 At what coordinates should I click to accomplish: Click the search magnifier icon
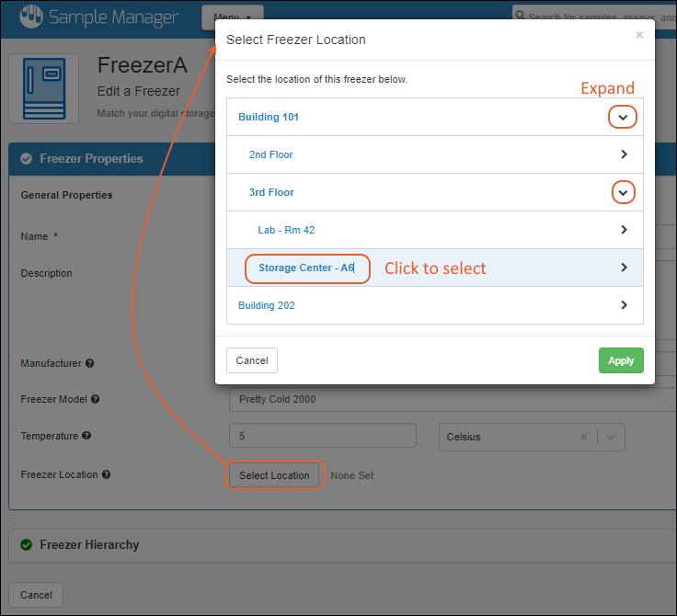point(521,17)
